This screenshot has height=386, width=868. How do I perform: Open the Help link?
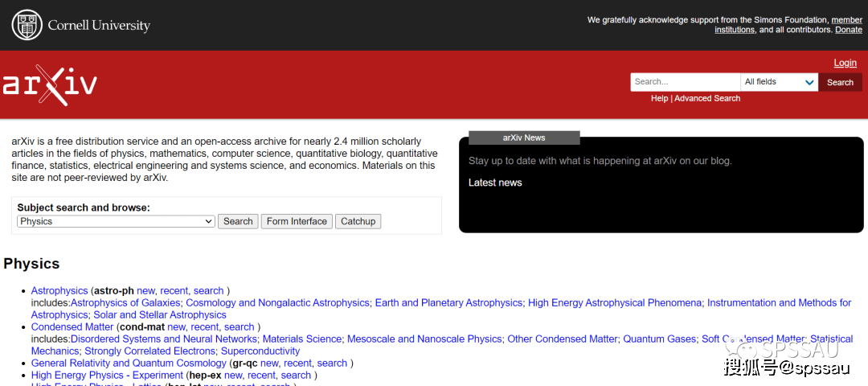coord(659,98)
